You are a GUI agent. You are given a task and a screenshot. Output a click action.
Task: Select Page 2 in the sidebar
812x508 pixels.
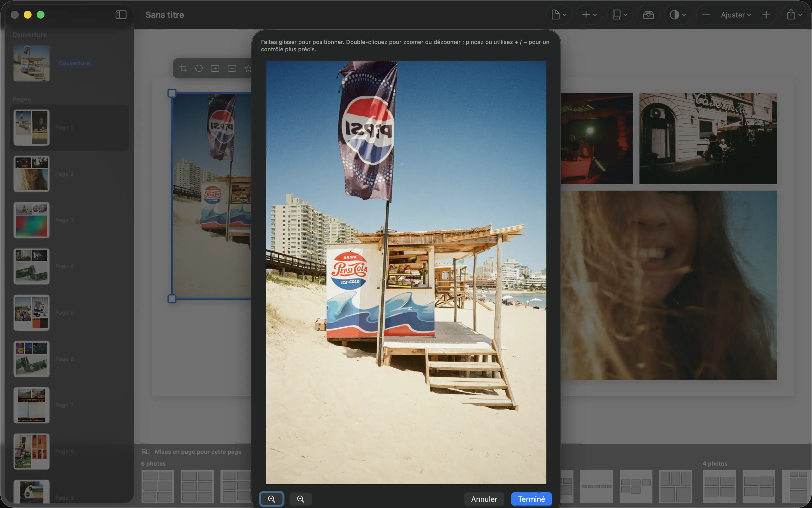(x=69, y=174)
